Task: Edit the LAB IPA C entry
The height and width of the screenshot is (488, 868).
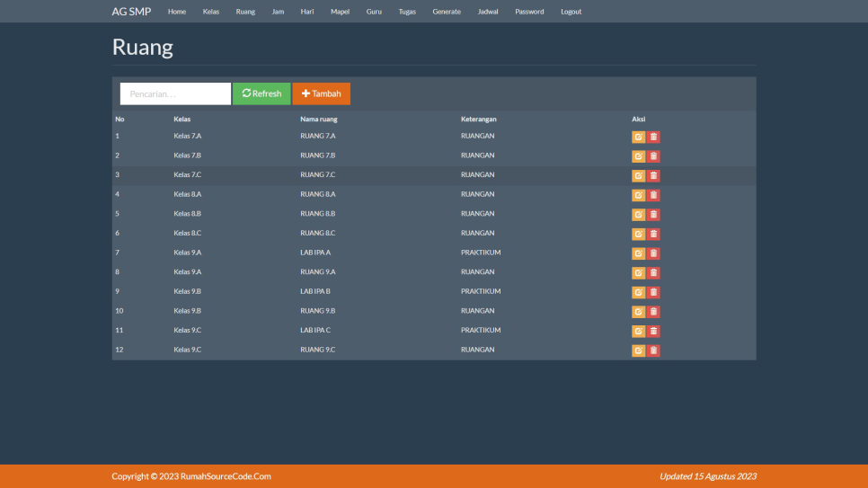Action: coord(638,331)
